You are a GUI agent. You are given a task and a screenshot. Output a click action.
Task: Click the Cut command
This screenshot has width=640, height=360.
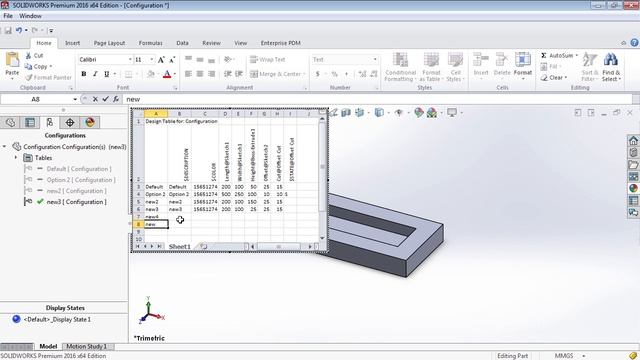click(34, 56)
